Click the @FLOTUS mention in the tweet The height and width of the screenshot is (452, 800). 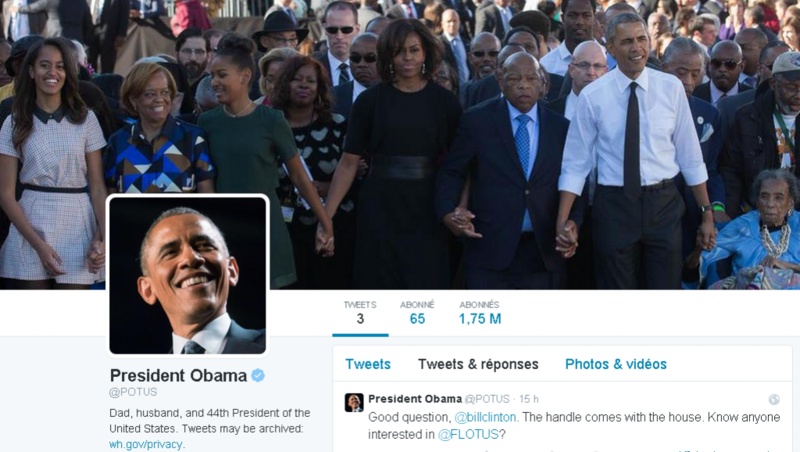[x=468, y=435]
